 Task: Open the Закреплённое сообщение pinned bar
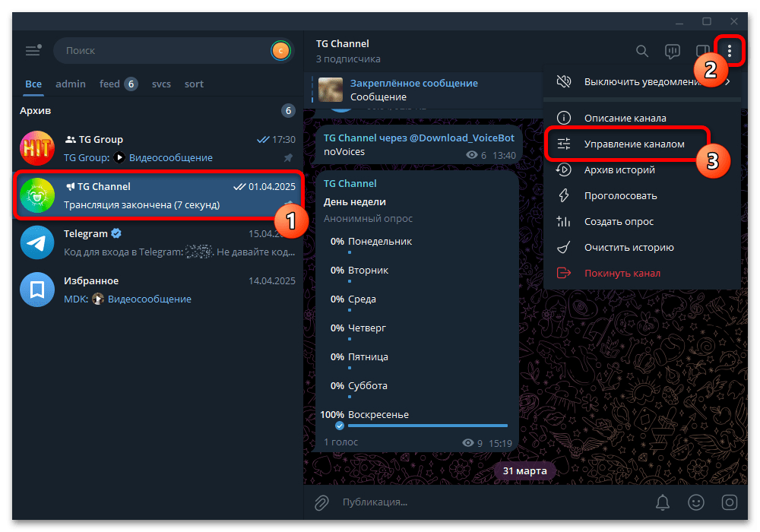tap(423, 90)
